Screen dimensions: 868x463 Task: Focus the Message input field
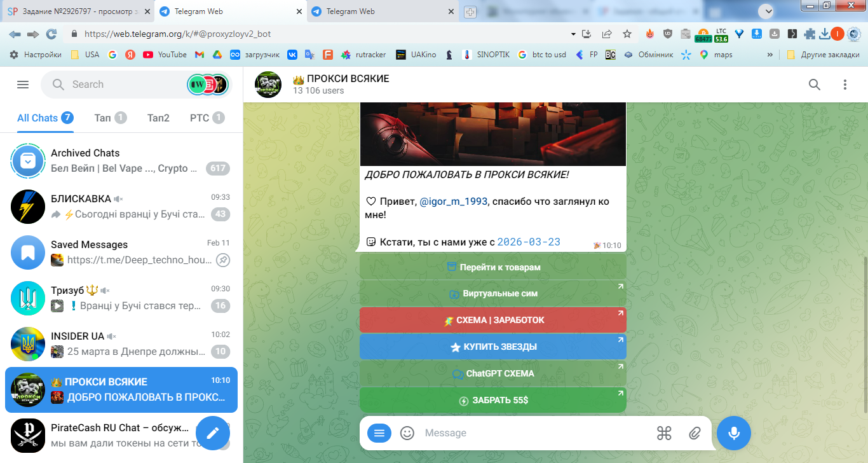click(x=534, y=433)
